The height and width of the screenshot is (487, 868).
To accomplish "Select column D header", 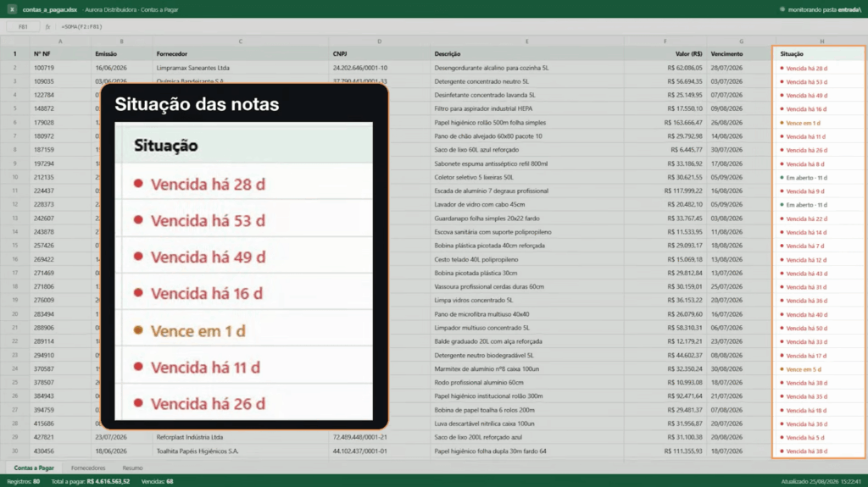I will [379, 42].
